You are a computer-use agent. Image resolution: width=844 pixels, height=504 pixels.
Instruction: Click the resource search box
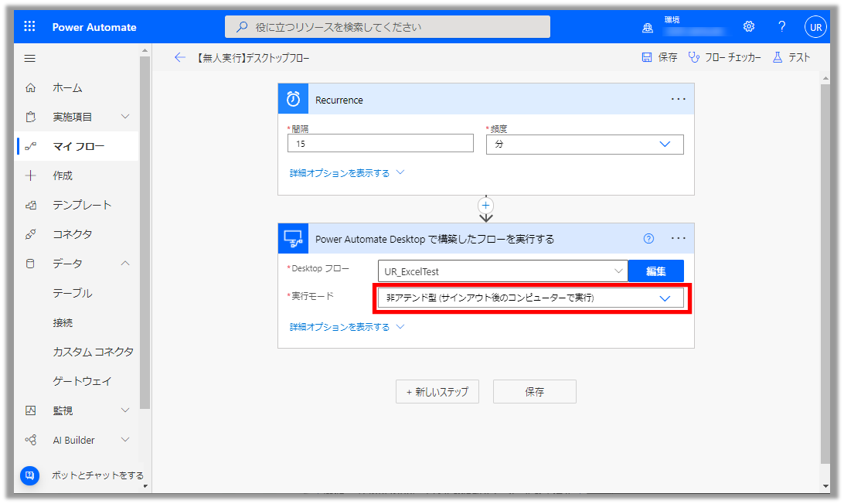(387, 26)
